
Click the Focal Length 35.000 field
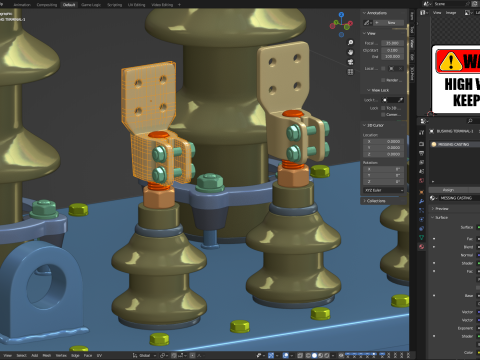(x=392, y=43)
